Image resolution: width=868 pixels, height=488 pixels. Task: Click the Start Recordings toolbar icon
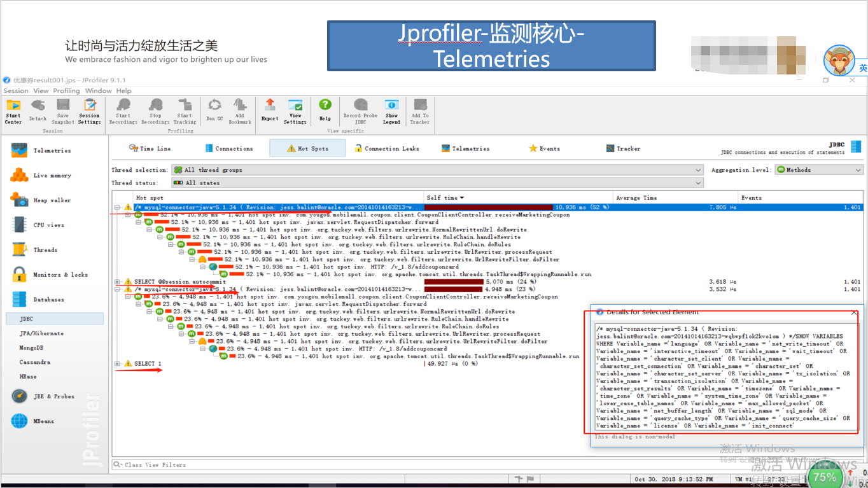(x=123, y=111)
